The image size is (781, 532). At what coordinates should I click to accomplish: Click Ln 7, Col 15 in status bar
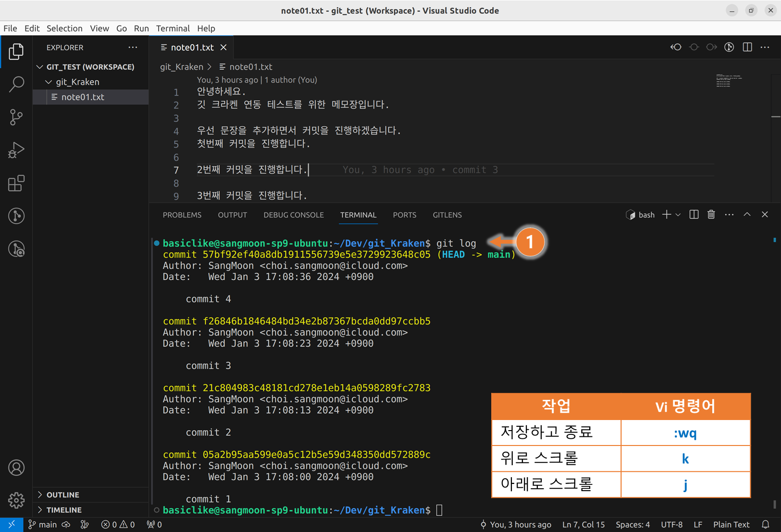(583, 524)
